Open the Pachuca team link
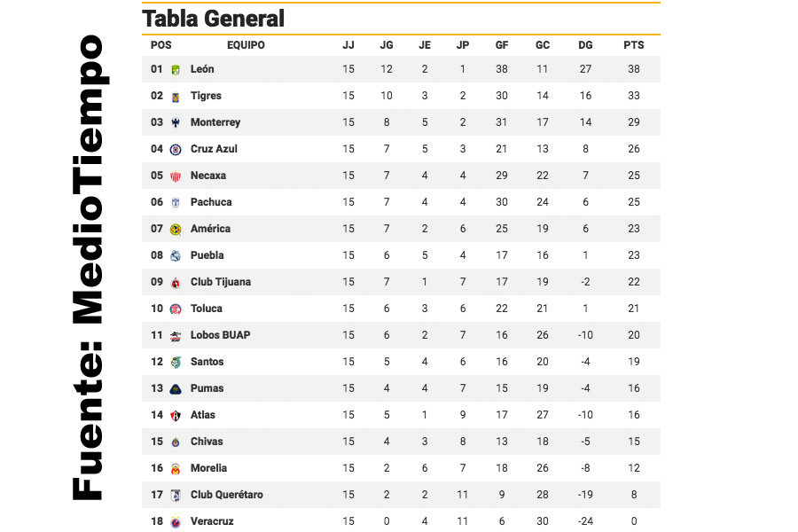Image resolution: width=798 pixels, height=532 pixels. click(211, 202)
